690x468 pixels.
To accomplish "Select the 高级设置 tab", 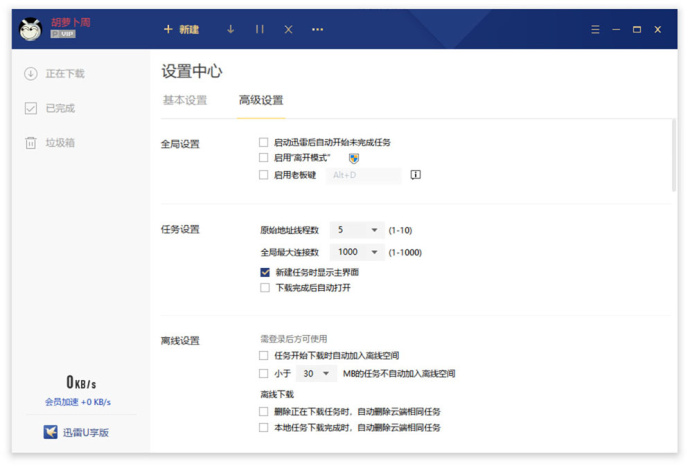I will click(x=261, y=100).
